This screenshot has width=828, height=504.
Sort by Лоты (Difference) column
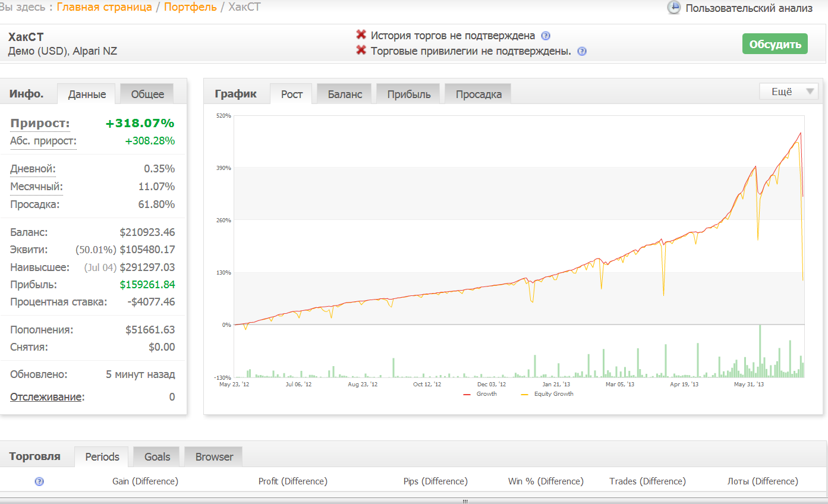click(x=763, y=481)
